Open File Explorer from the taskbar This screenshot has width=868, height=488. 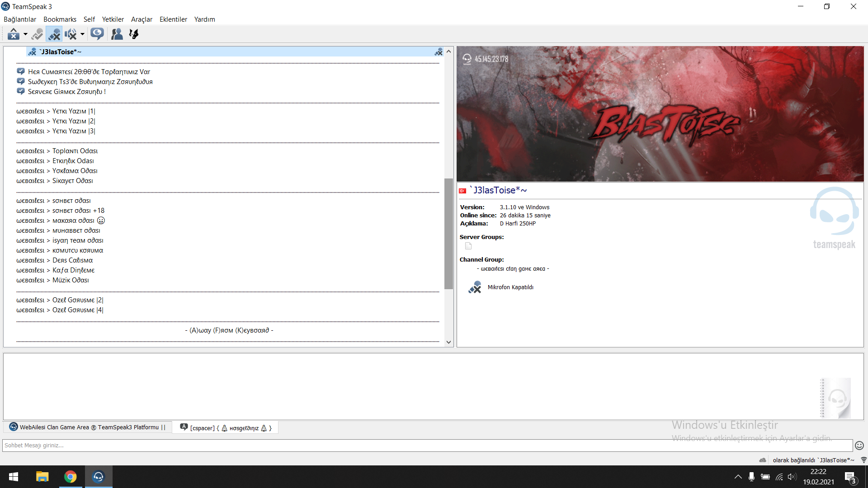[42, 477]
